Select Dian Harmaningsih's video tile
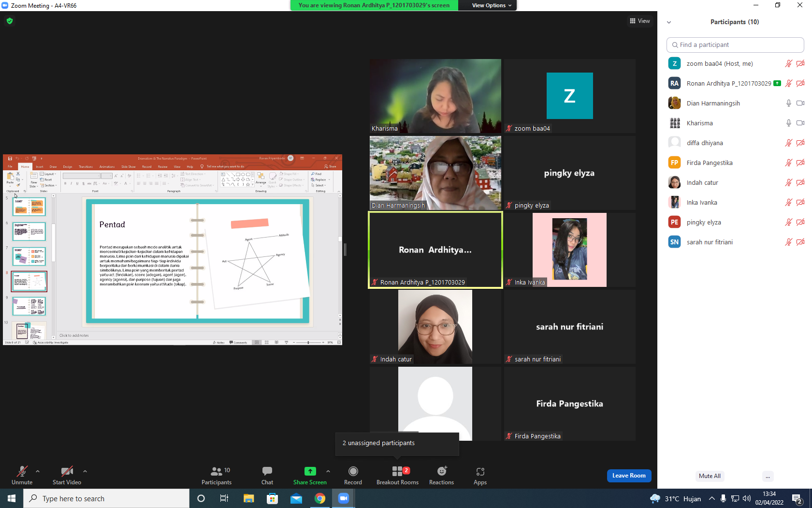The height and width of the screenshot is (508, 812). click(x=435, y=173)
